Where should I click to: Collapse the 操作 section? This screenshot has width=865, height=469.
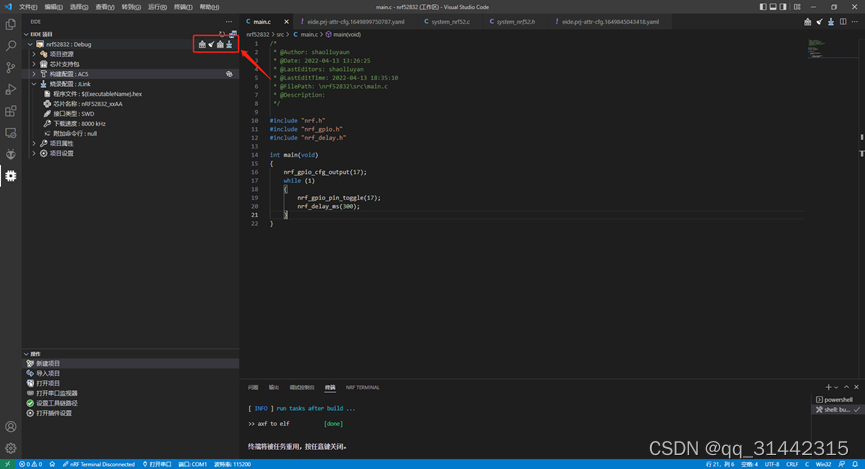pyautogui.click(x=26, y=354)
